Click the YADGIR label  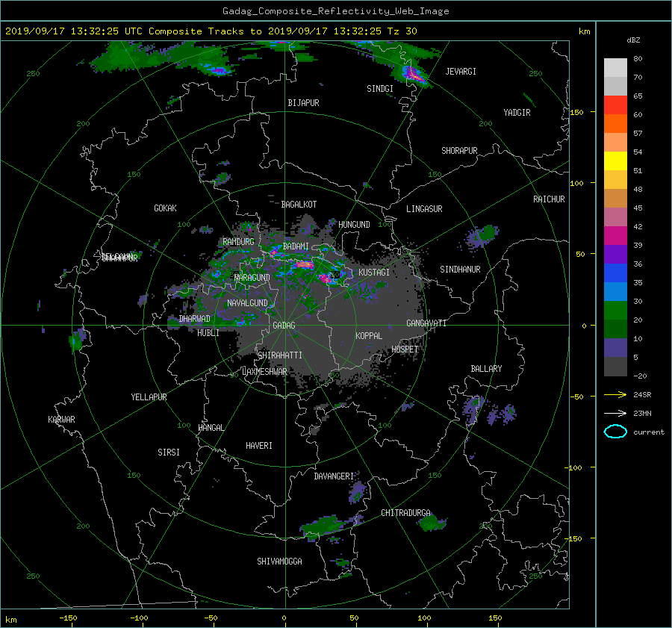click(517, 113)
